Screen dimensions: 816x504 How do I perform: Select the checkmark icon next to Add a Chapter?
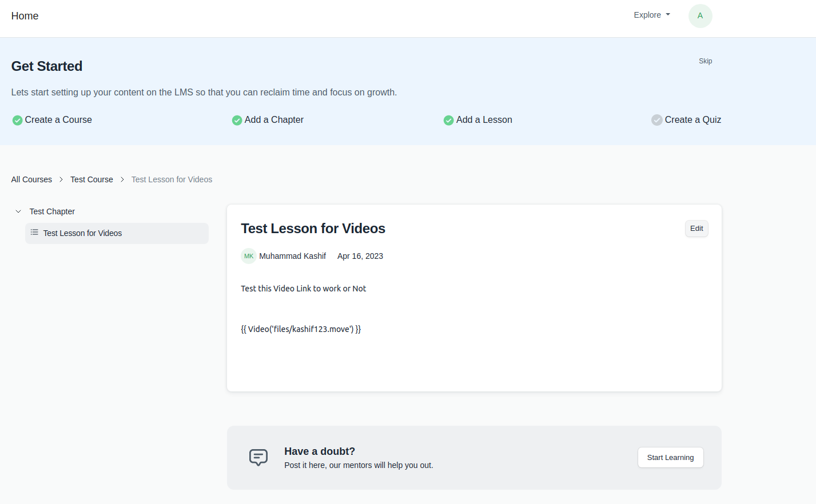[x=237, y=120]
